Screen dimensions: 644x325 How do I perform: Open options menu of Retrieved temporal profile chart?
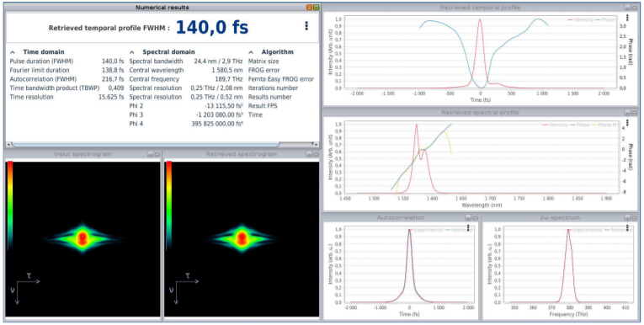tap(627, 18)
